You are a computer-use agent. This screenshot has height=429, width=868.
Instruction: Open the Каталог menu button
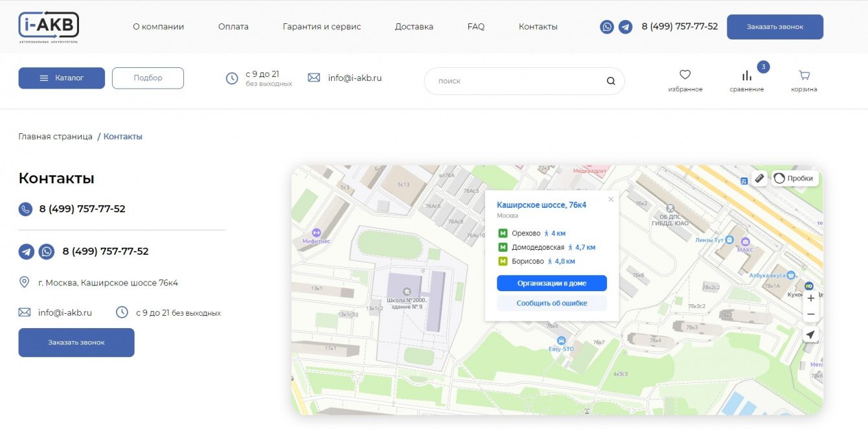[62, 78]
